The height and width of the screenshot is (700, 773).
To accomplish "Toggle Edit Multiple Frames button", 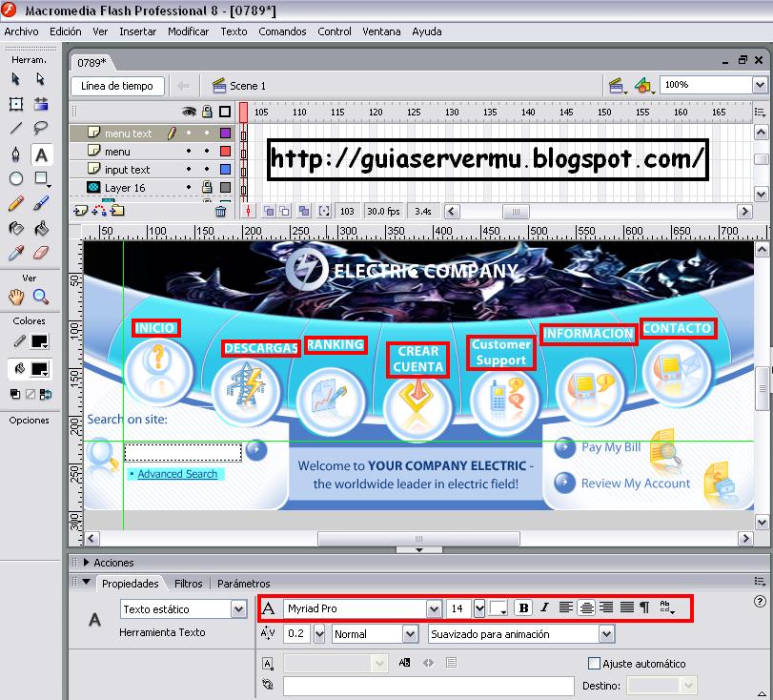I will click(304, 211).
